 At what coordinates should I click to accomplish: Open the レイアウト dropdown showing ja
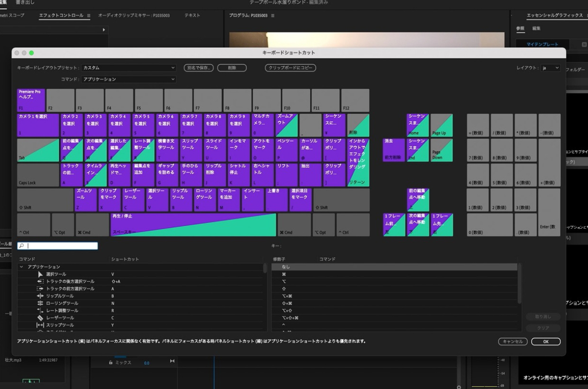pos(551,68)
